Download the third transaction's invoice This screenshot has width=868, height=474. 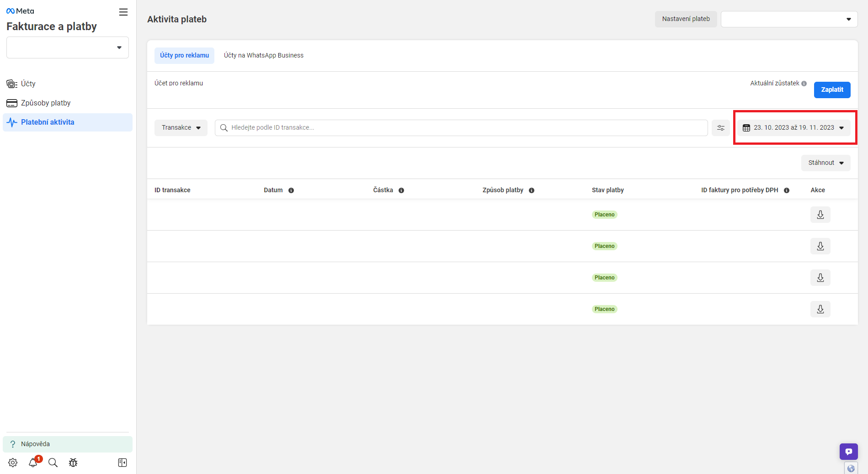(820, 278)
